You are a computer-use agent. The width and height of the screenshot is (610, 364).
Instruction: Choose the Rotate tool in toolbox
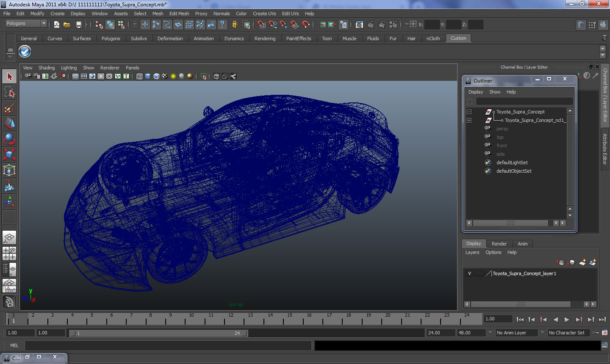[x=9, y=139]
